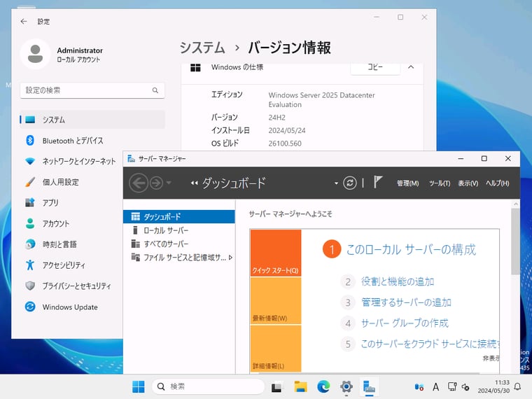Click the notification bell in system tray

coord(518,386)
